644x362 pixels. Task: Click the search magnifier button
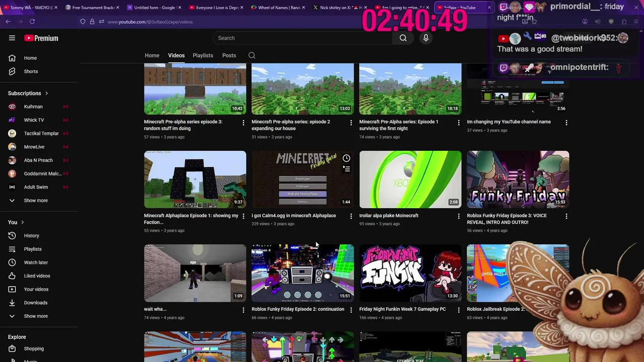click(403, 38)
